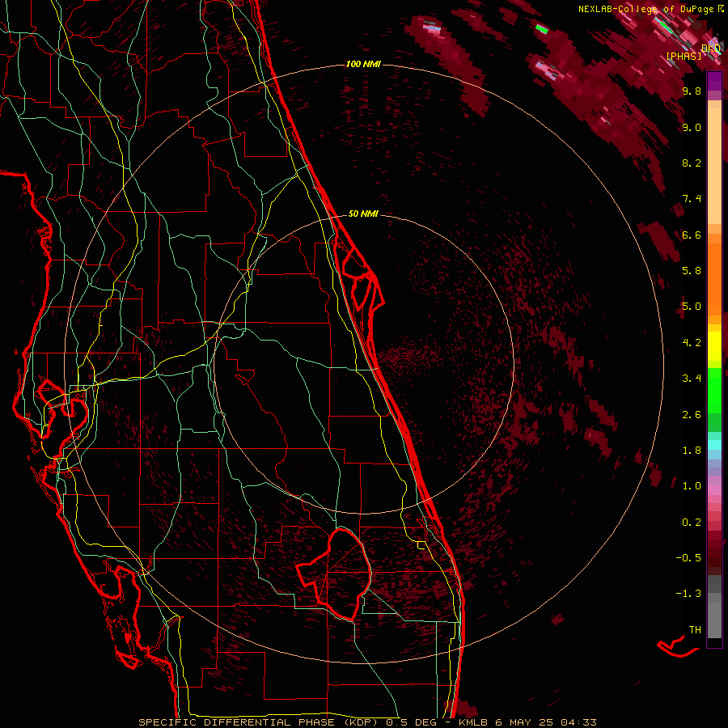The image size is (728, 728).
Task: Click the 5.8 value on color scale
Action: click(x=692, y=271)
